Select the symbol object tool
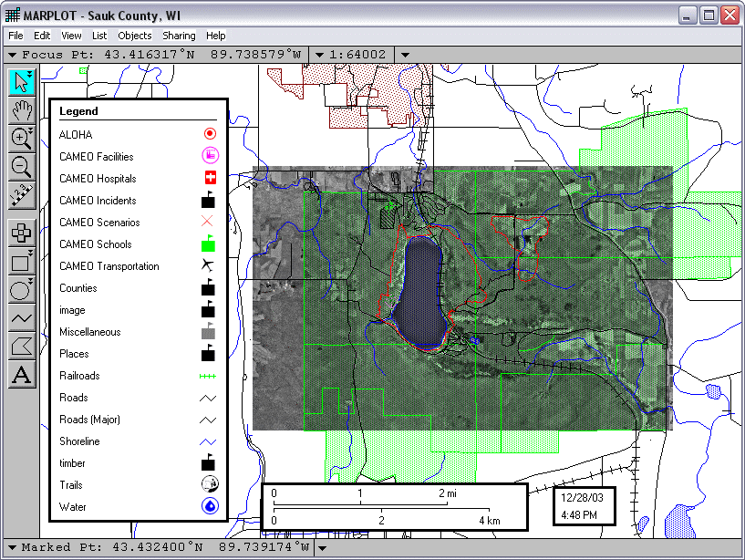Screen dimensions: 745x560 tap(22, 233)
